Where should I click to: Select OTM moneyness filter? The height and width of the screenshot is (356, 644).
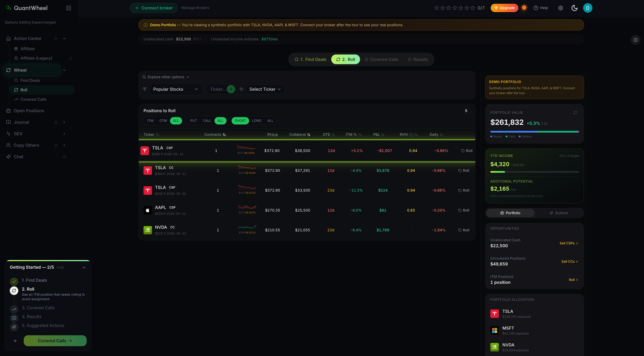tap(163, 121)
